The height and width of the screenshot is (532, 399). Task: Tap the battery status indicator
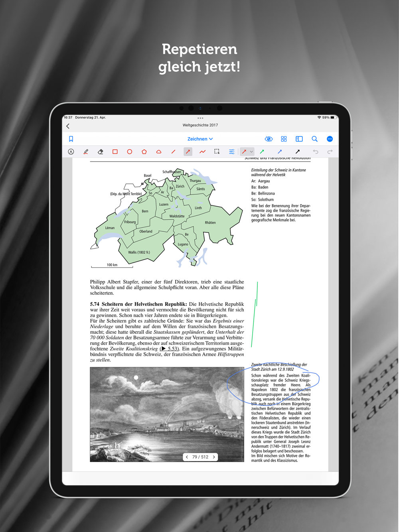point(333,118)
